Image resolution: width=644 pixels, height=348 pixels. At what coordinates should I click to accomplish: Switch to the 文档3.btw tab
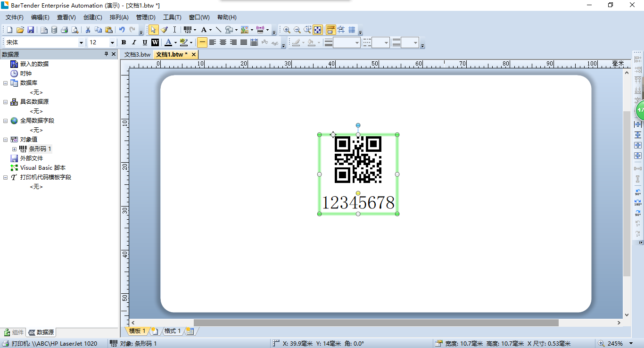click(x=137, y=55)
